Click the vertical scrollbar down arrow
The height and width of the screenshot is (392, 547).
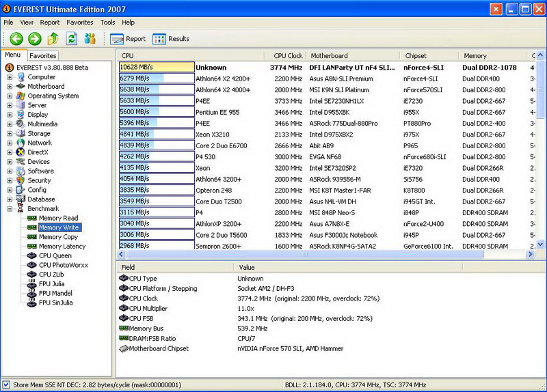[540, 244]
